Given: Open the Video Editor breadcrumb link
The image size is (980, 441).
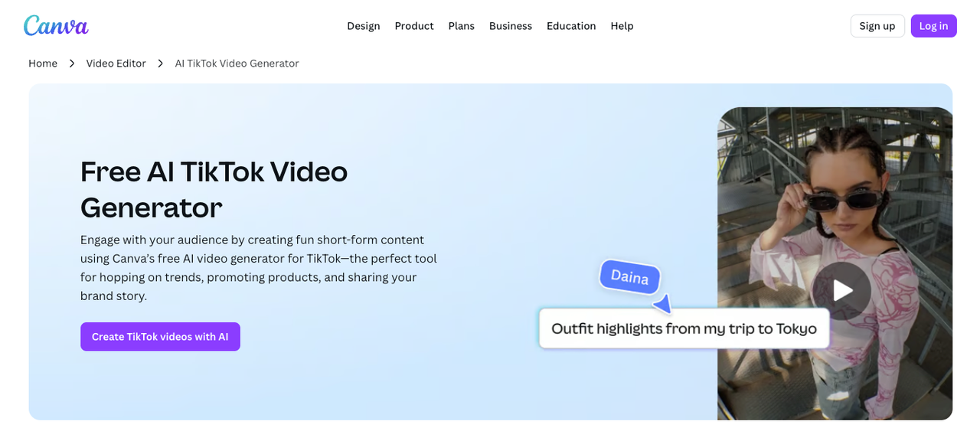Looking at the screenshot, I should pos(116,64).
